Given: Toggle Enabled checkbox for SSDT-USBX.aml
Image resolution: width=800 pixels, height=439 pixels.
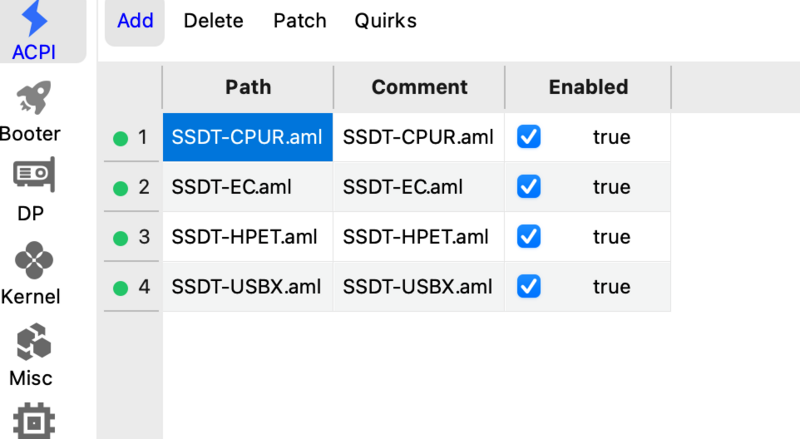Looking at the screenshot, I should click(529, 287).
